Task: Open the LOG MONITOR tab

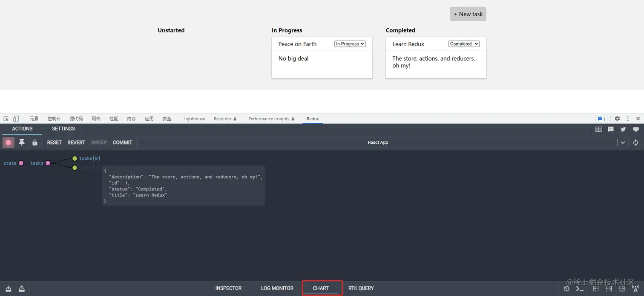Action: coord(277,288)
